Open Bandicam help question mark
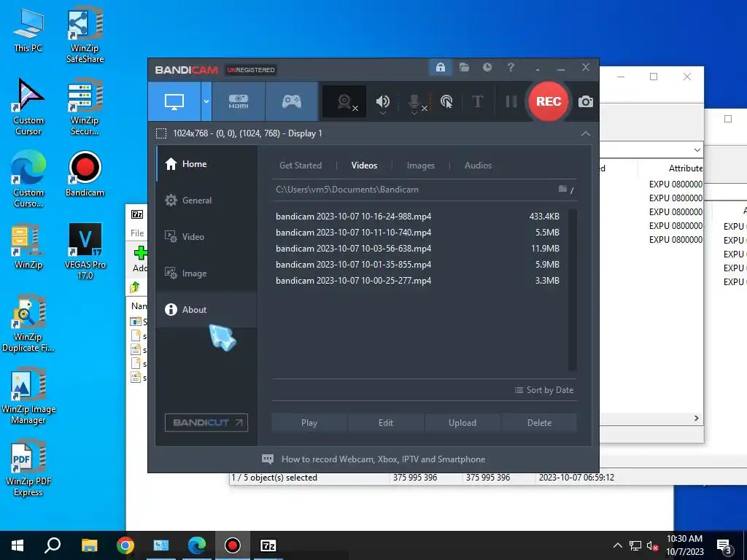This screenshot has width=747, height=560. (511, 67)
